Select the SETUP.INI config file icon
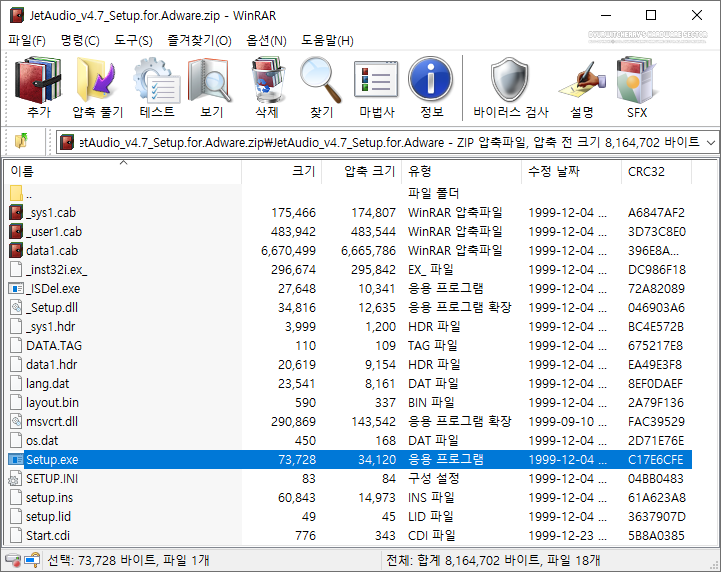 coord(15,479)
